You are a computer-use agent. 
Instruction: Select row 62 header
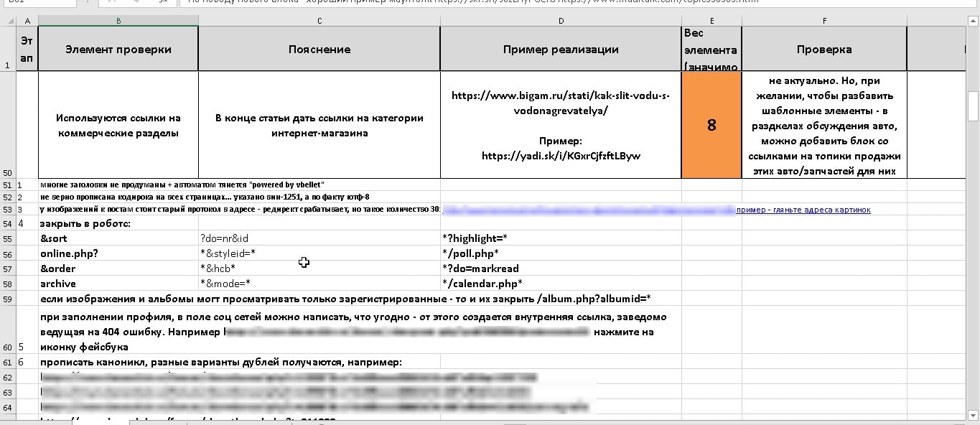(8, 378)
